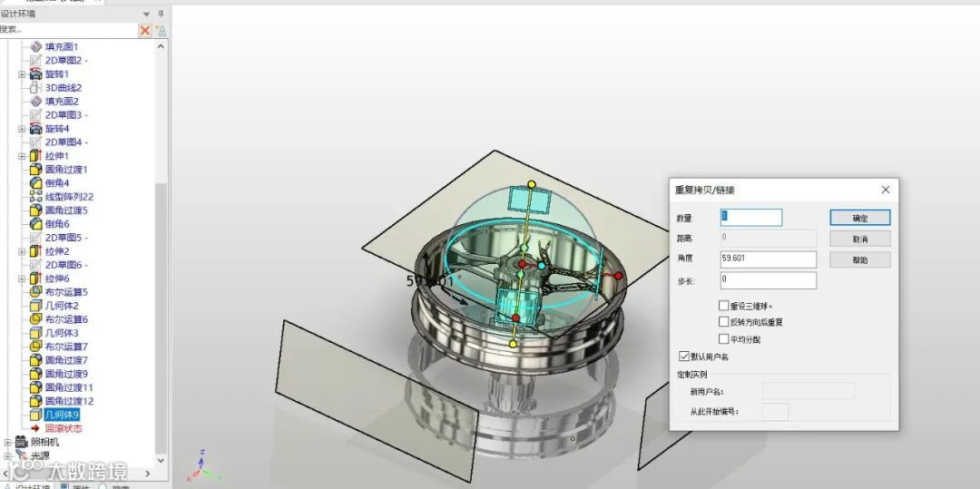The height and width of the screenshot is (489, 980).
Task: Clear search with red X icon
Action: click(145, 30)
